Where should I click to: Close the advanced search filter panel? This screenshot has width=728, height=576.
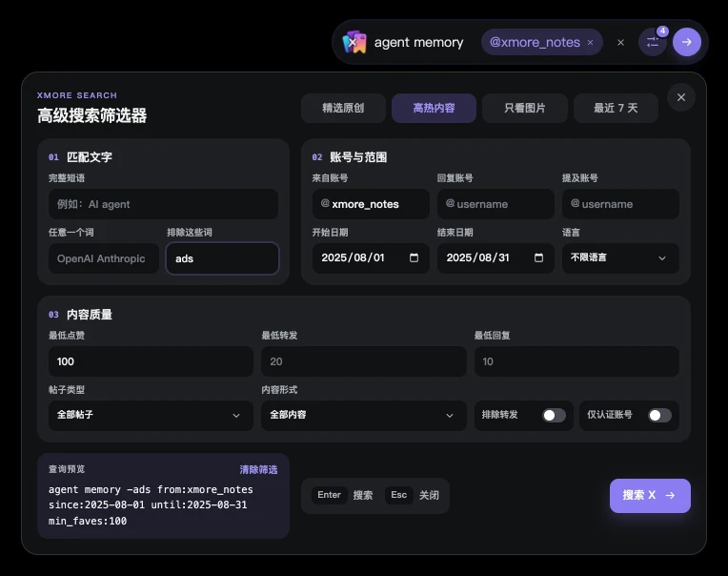681,97
